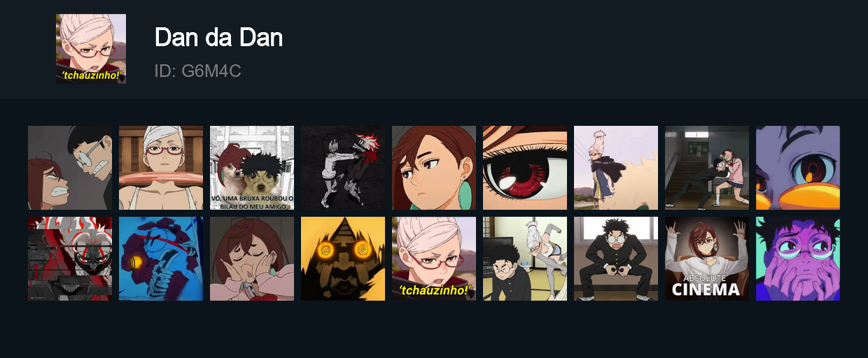This screenshot has width=868, height=358.
Task: Select the 'tchauzinho!' sticker in the grid
Action: click(x=434, y=259)
